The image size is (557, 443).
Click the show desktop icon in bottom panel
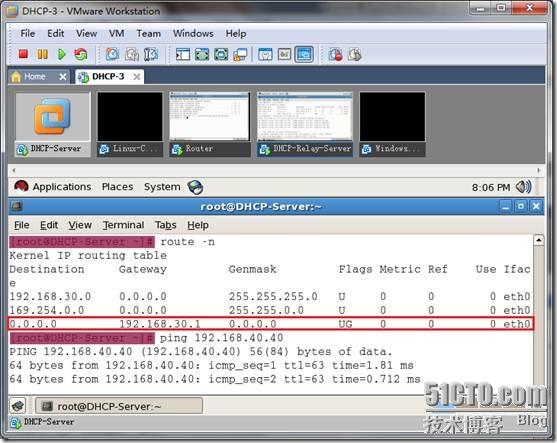coord(17,405)
